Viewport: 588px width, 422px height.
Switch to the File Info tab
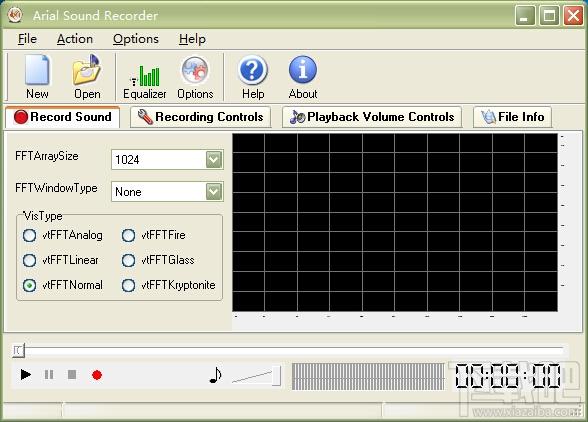pos(512,117)
